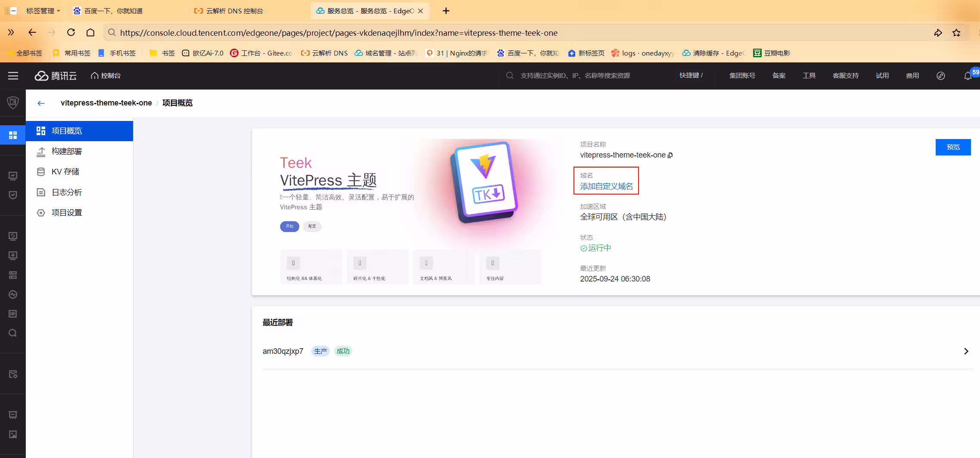This screenshot has height=458, width=980.
Task: Open KV 存储 in sidebar
Action: point(79,172)
